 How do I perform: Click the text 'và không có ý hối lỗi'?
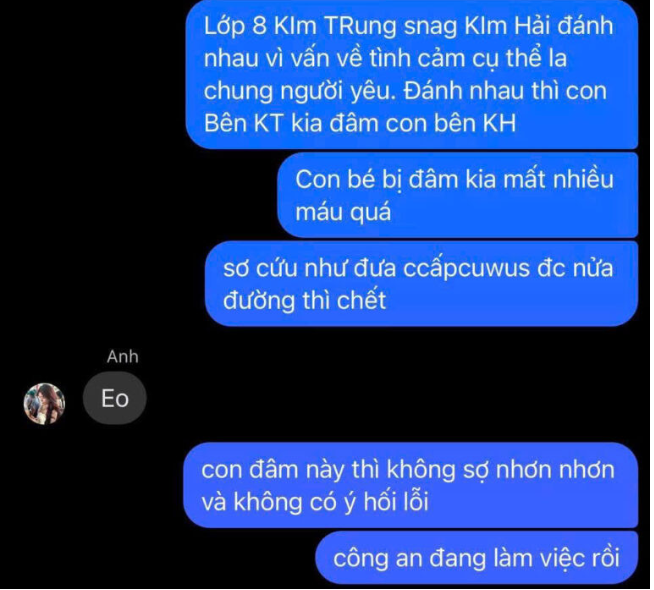click(x=315, y=502)
